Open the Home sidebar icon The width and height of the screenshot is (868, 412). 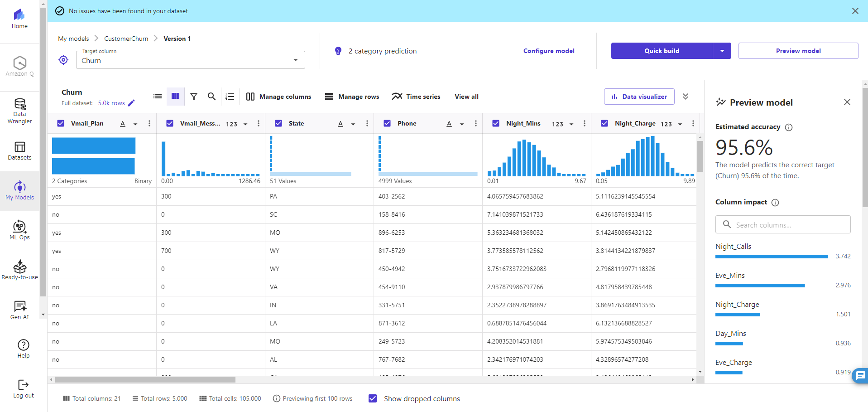point(19,19)
